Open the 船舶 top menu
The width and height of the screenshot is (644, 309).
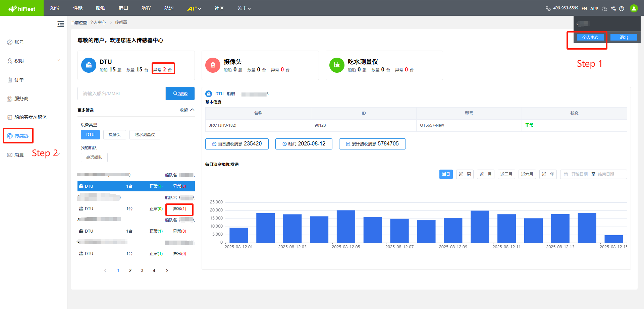[101, 8]
